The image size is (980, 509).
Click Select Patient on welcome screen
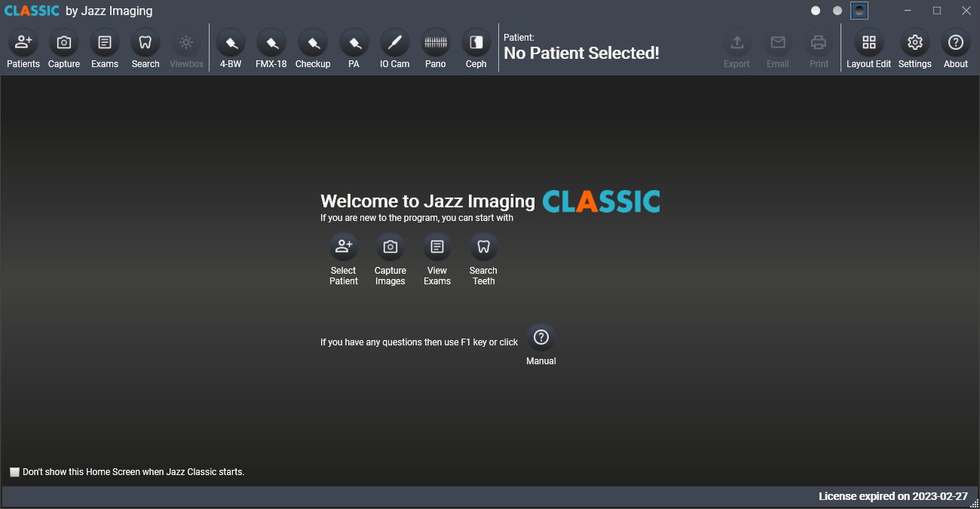344,247
